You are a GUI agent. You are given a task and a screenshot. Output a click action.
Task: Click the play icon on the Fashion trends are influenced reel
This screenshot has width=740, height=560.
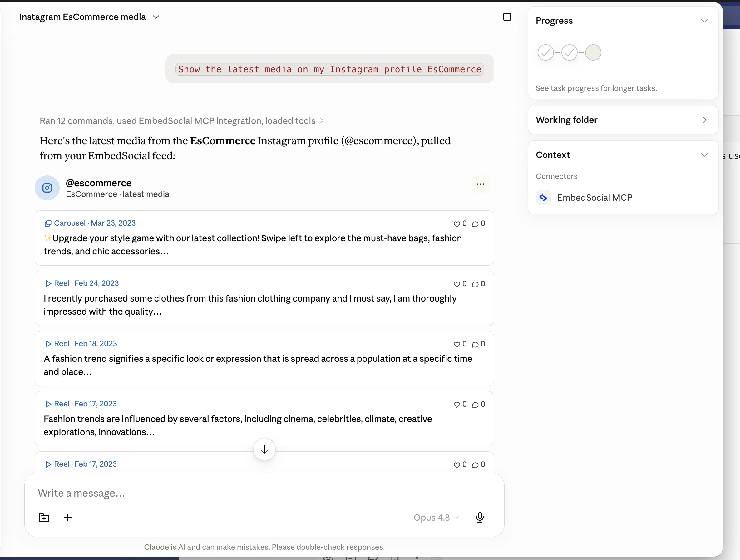pos(48,404)
